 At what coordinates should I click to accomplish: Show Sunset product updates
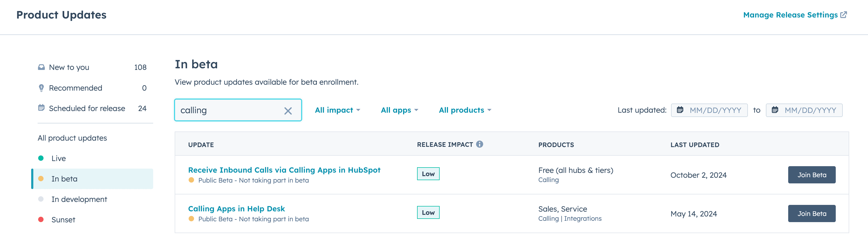coord(63,220)
